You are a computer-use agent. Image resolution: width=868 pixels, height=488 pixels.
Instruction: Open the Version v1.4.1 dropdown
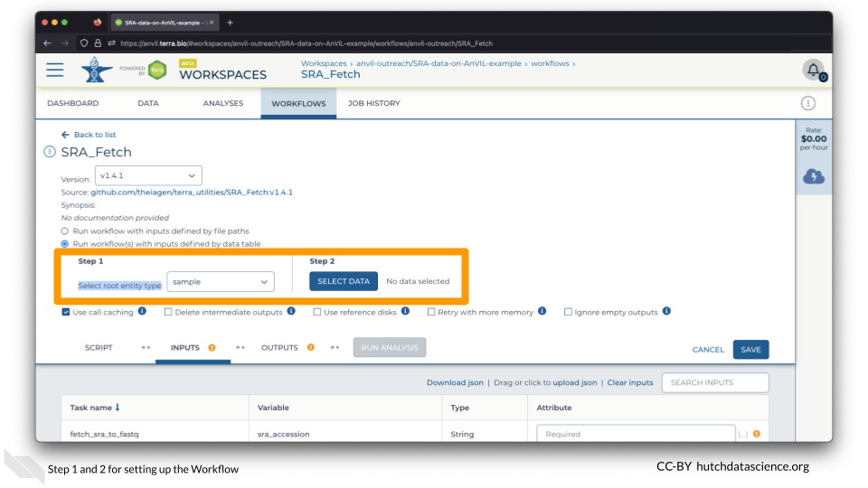pos(148,175)
